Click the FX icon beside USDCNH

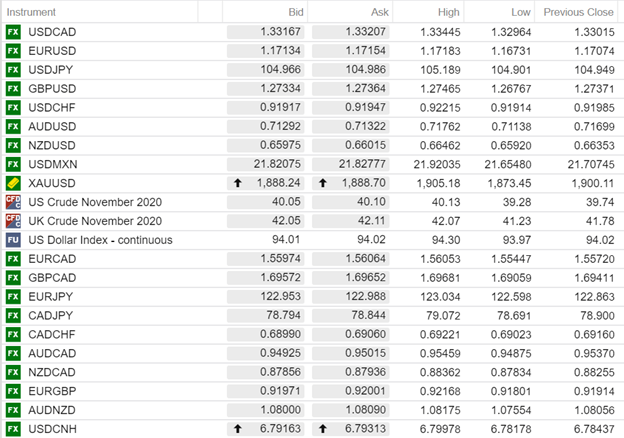click(13, 429)
